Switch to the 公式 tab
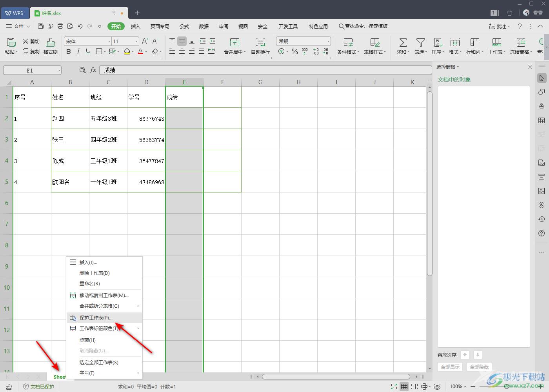Image resolution: width=549 pixels, height=392 pixels. [184, 26]
